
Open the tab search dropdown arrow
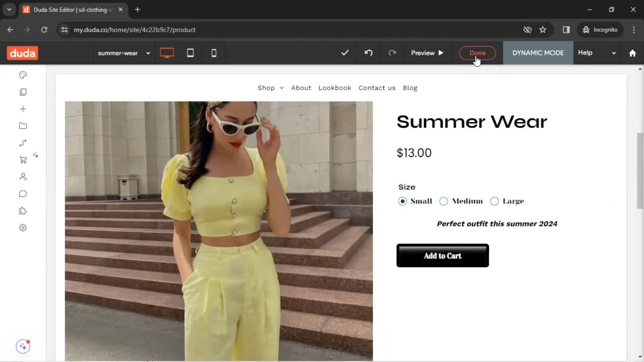(x=9, y=9)
